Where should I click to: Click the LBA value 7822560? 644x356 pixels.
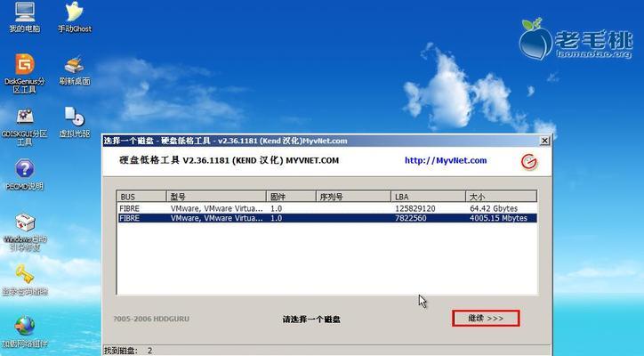[x=411, y=218]
